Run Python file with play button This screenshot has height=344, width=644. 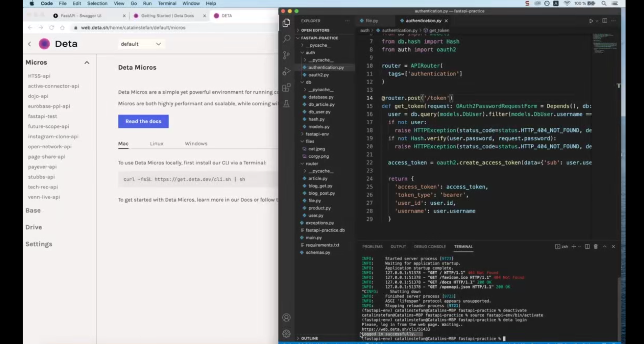[x=591, y=21]
